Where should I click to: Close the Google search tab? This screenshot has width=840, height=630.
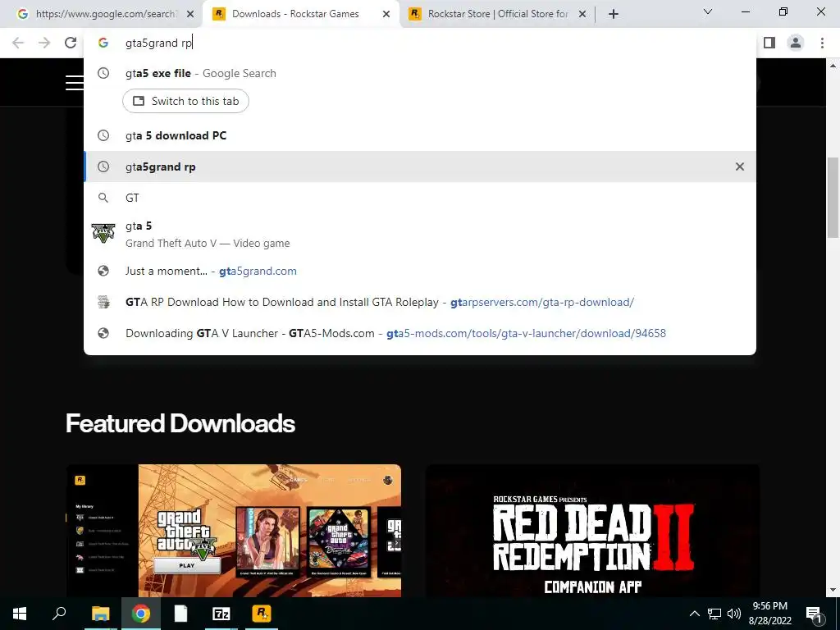click(190, 14)
